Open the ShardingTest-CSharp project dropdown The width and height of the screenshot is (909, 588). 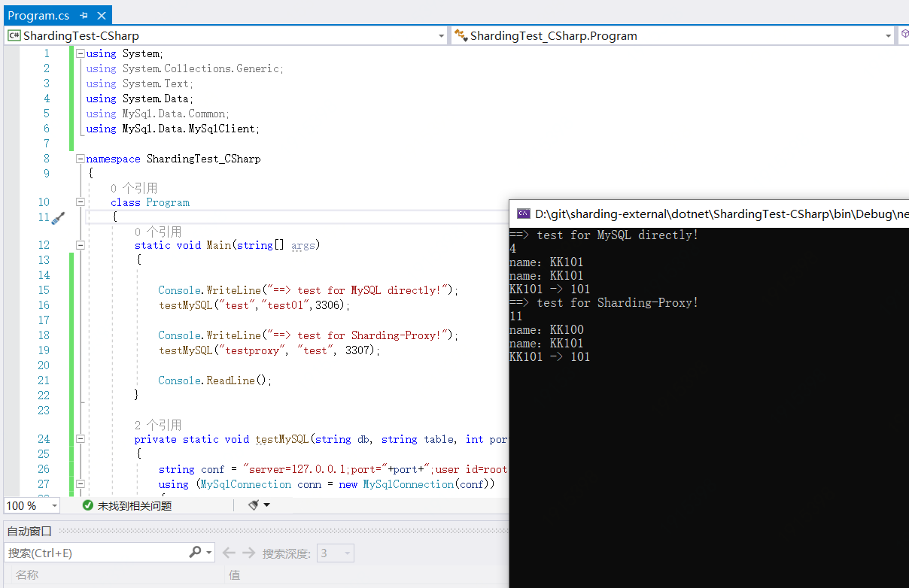(441, 35)
